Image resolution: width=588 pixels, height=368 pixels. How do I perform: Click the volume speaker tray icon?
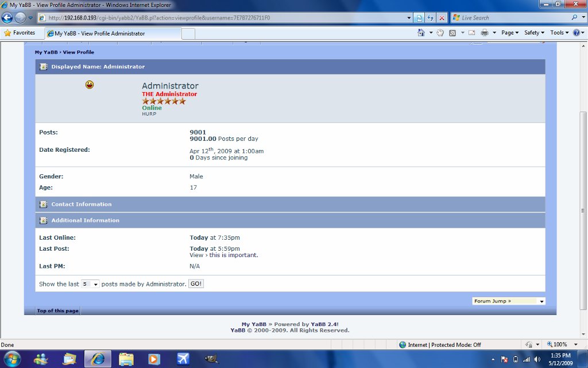coord(537,359)
